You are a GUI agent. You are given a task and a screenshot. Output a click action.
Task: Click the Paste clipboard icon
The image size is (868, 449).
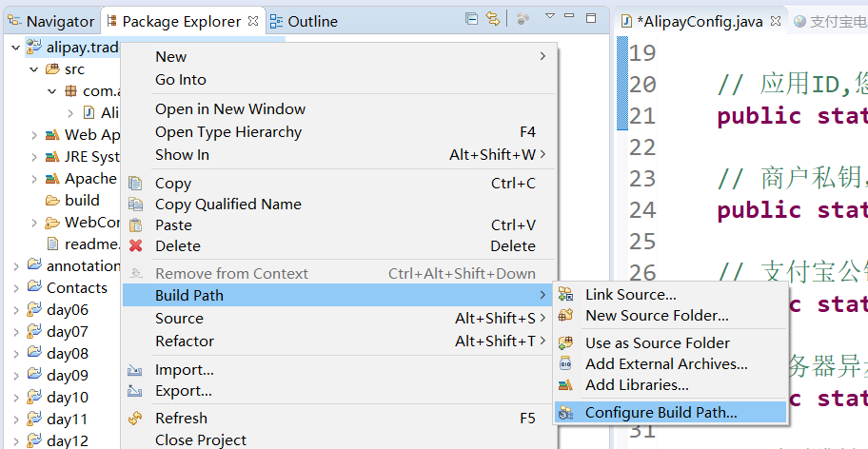pyautogui.click(x=135, y=225)
